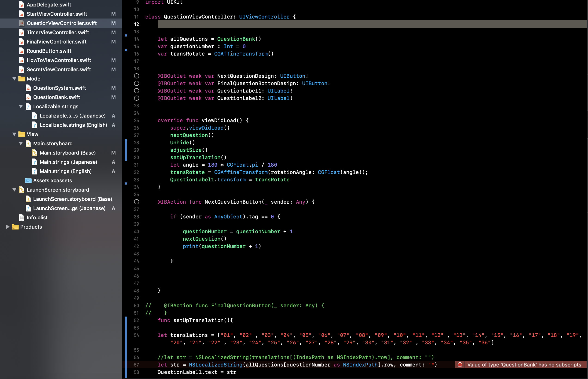The height and width of the screenshot is (379, 588).
Task: Open SecretViewController.swift in navigator
Action: point(59,69)
